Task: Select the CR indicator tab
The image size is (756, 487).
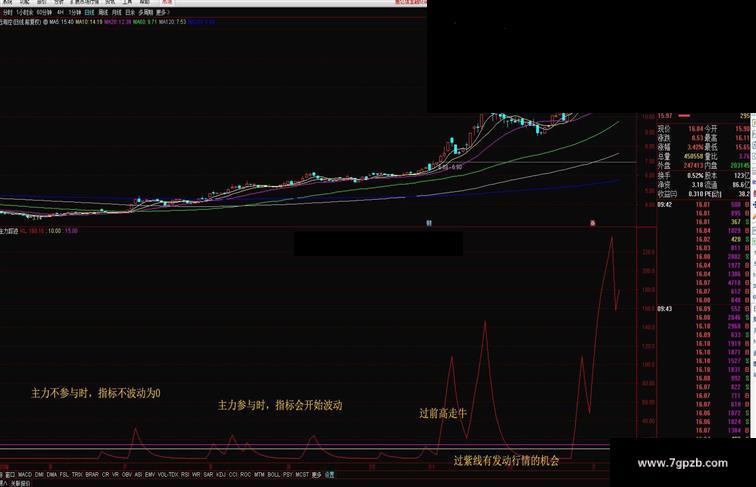Action: [106, 475]
